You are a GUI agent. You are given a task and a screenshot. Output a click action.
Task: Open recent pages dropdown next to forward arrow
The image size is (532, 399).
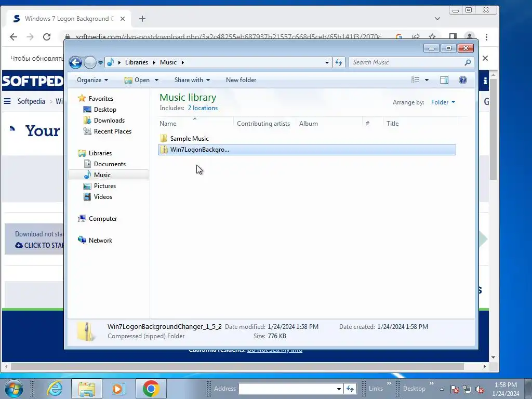[100, 63]
